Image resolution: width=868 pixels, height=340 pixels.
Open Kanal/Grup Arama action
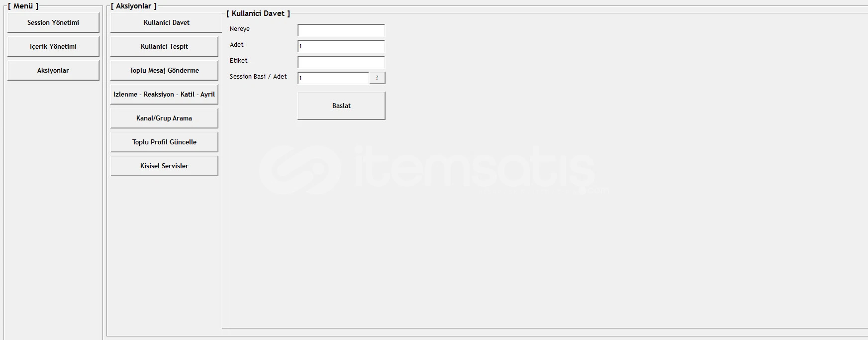point(164,118)
